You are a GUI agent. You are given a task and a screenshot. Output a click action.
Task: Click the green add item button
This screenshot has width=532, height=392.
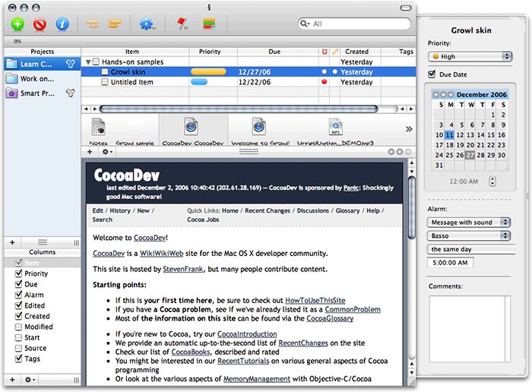(17, 24)
